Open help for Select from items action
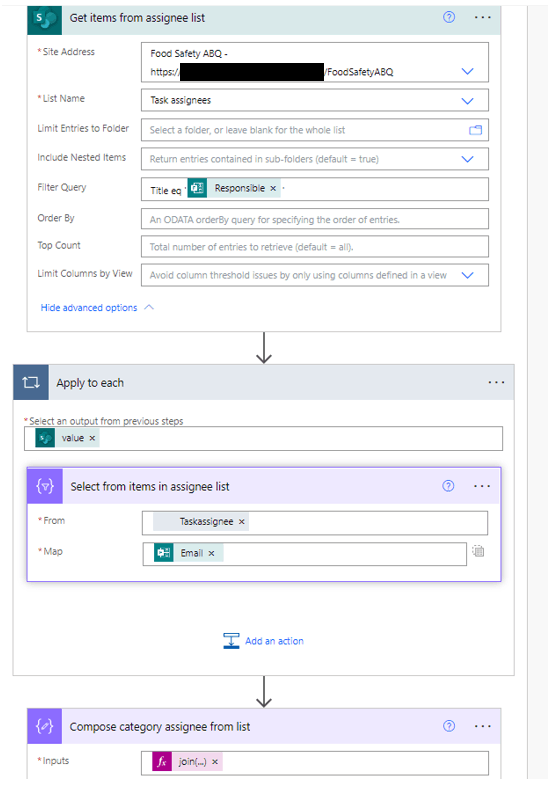This screenshot has width=556, height=786. click(448, 486)
